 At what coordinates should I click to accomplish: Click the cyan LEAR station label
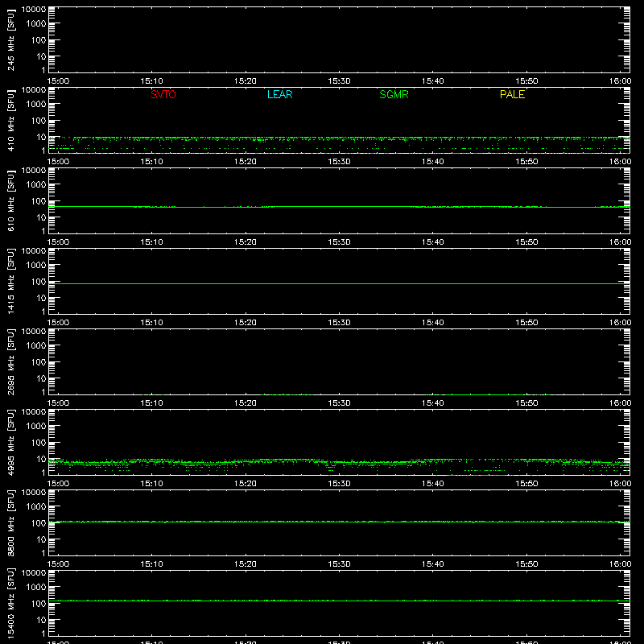(279, 94)
